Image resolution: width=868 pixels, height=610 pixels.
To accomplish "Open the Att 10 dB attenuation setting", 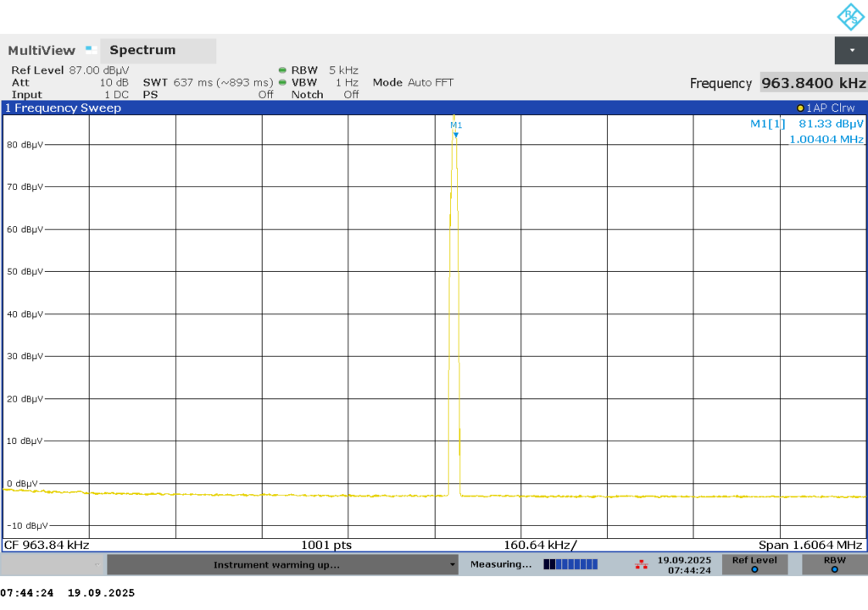I will 70,82.
